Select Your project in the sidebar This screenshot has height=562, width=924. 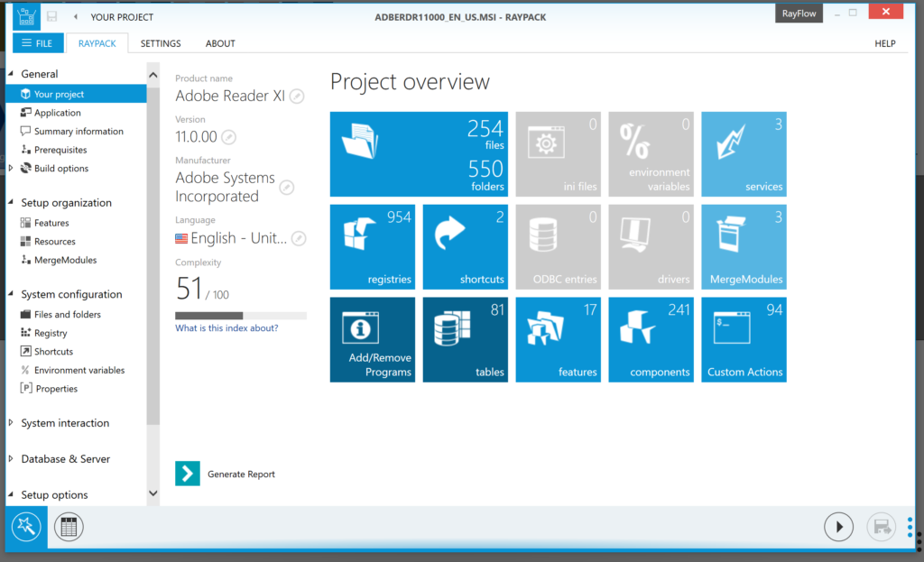tap(76, 94)
